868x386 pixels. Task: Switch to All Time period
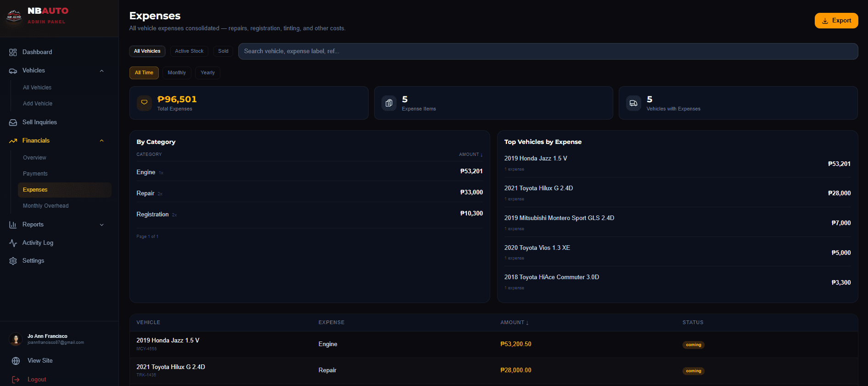[144, 73]
